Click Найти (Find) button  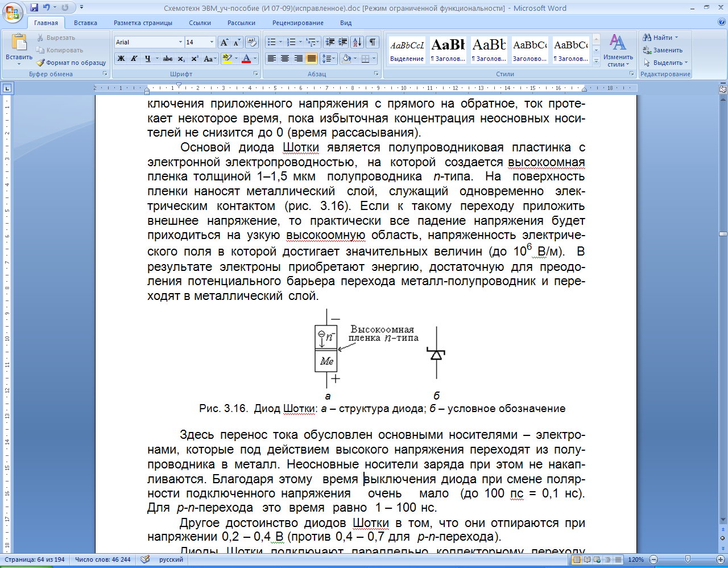tap(660, 38)
